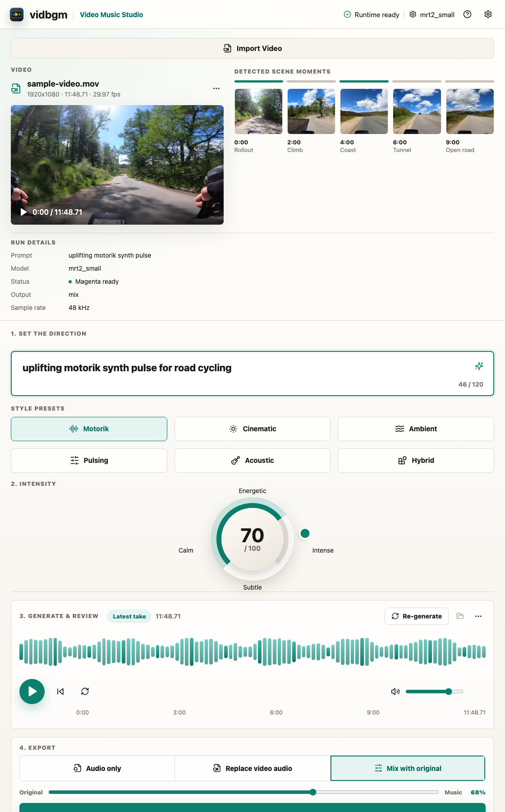Screen dimensions: 505x812
Task: Click the 9:00 timeline marker label
Action: pyautogui.click(x=373, y=713)
